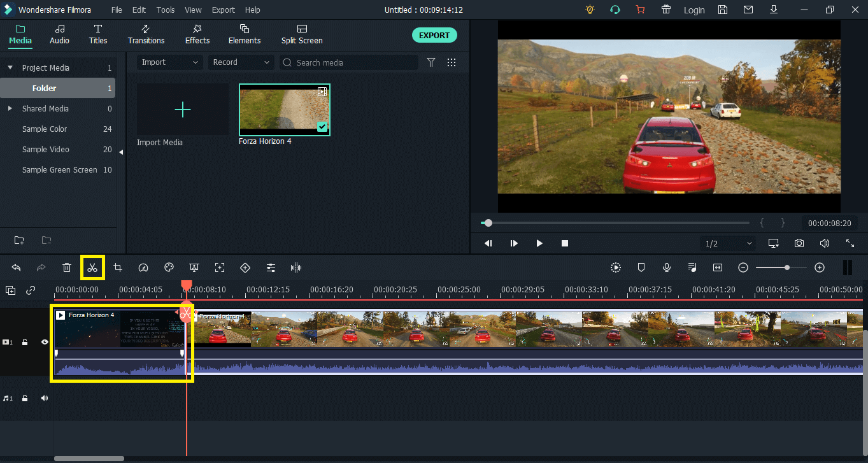
Task: Switch to the Titles tab
Action: (x=98, y=34)
